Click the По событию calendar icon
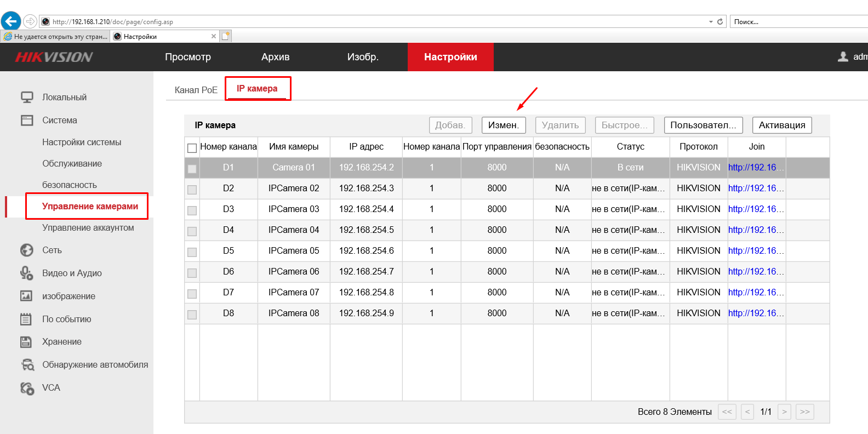 (26, 319)
